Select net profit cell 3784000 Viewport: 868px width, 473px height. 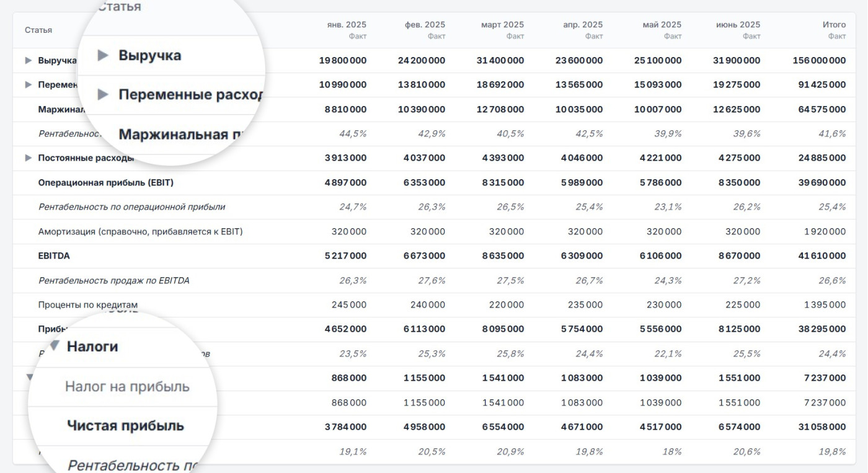[345, 427]
